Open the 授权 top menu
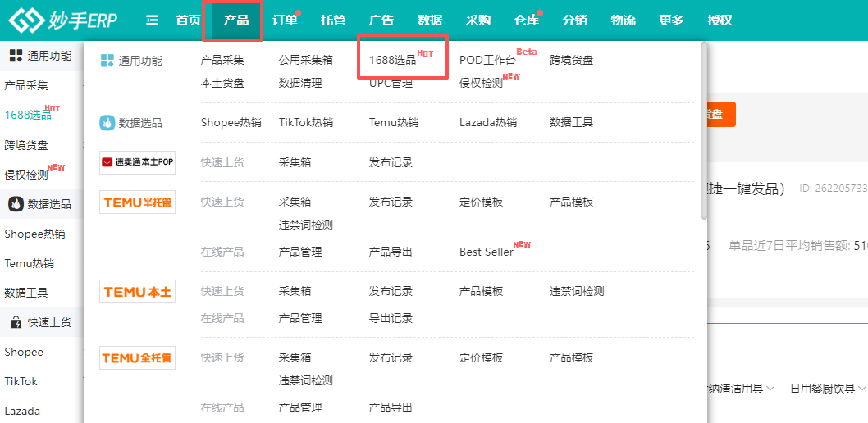 click(720, 20)
